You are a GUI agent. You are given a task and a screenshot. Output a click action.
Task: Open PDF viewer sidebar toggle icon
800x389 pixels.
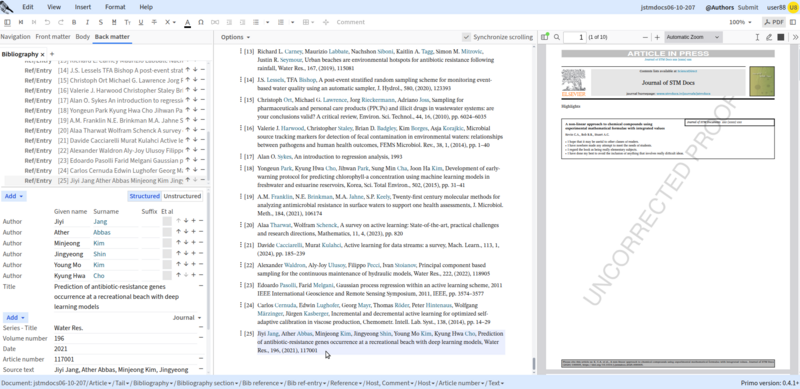pos(545,37)
